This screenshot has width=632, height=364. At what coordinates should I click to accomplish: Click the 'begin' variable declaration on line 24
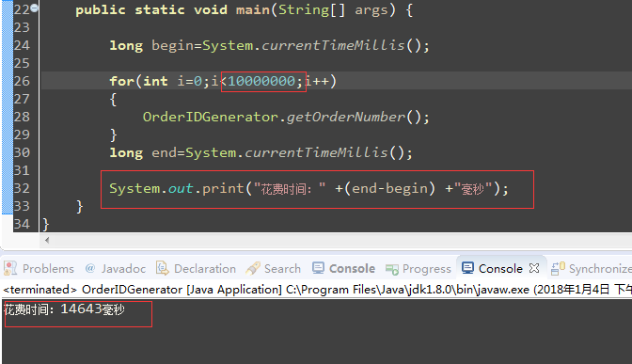pos(172,45)
